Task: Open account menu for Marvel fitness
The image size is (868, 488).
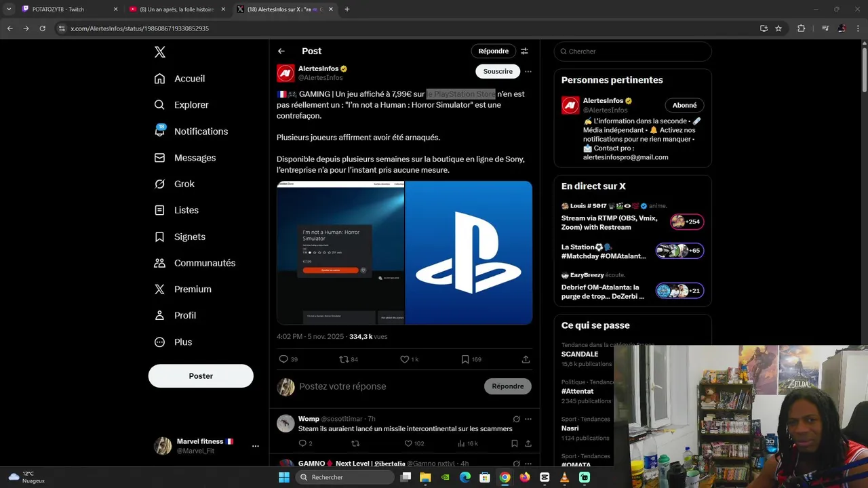Action: pyautogui.click(x=255, y=446)
